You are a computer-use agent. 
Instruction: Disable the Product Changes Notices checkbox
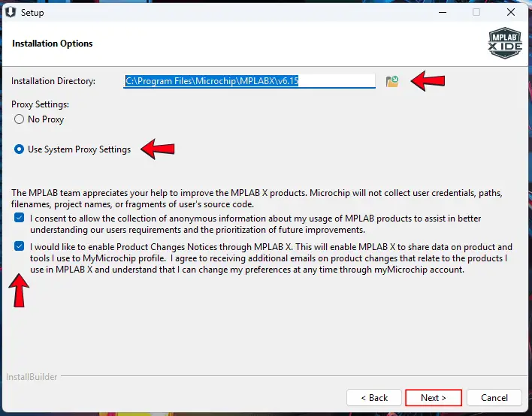19,247
